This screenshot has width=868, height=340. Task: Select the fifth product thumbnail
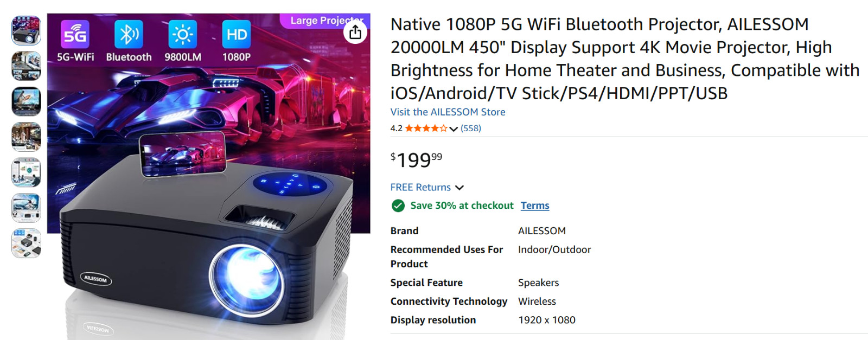click(x=26, y=172)
